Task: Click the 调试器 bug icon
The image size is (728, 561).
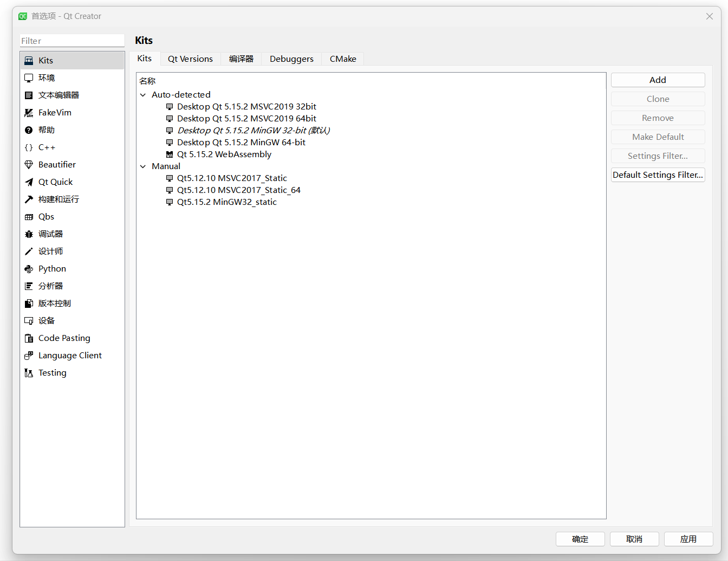Action: [x=29, y=234]
